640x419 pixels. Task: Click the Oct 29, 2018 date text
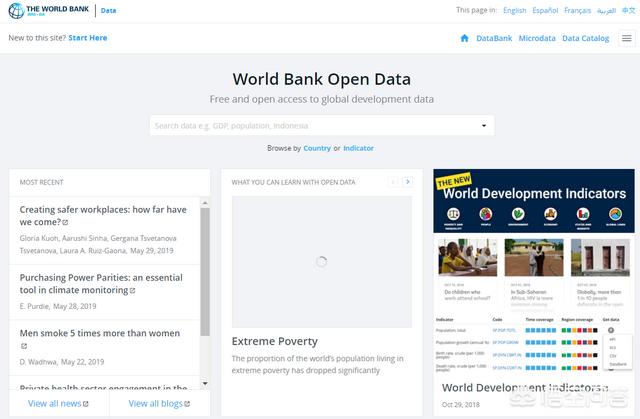click(x=460, y=404)
